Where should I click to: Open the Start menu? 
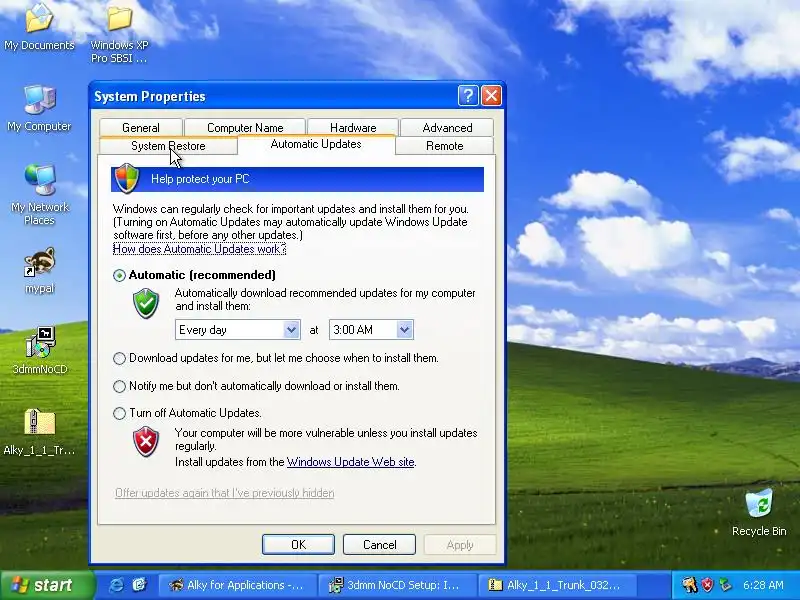click(47, 585)
